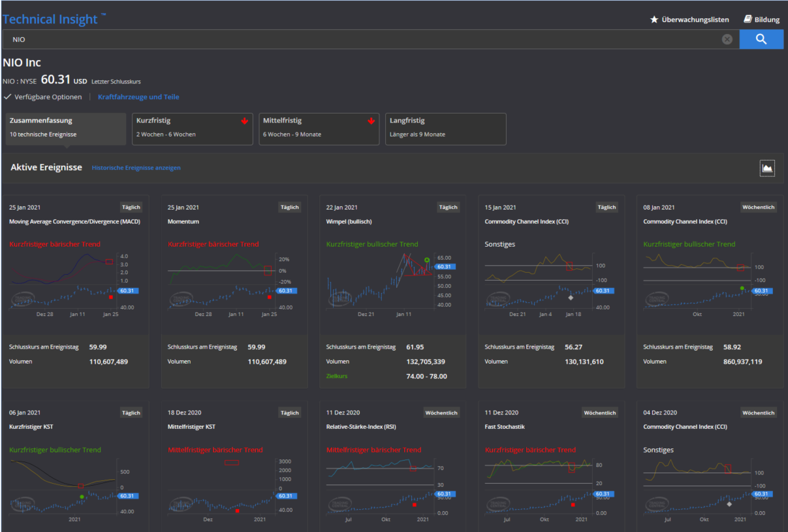Click Täglich badge on Momentum card

coord(289,207)
